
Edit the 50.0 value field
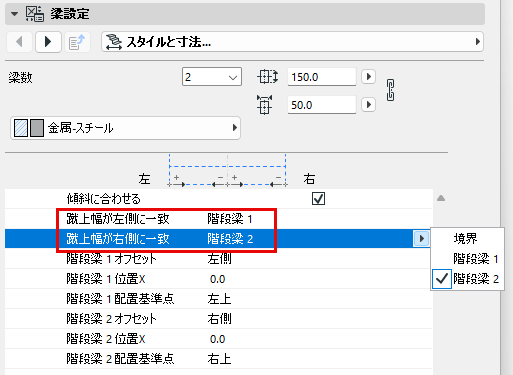click(322, 105)
